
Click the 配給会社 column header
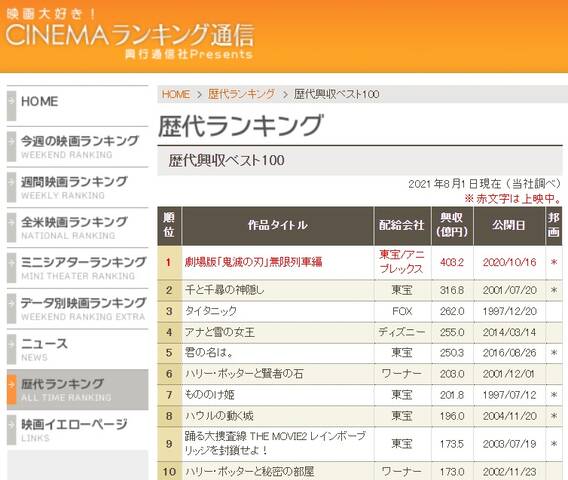402,225
